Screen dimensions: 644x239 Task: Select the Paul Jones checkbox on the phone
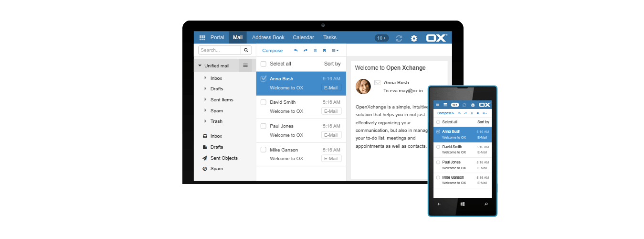438,162
